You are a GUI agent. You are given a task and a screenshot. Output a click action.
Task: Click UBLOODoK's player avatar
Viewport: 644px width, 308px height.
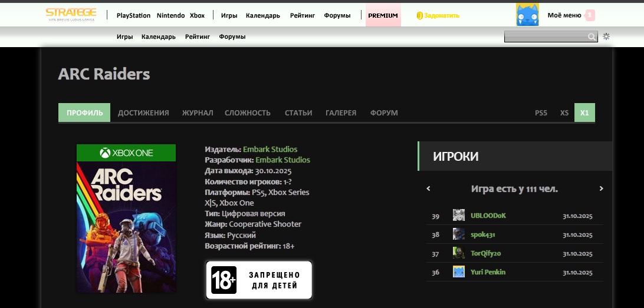click(x=459, y=216)
